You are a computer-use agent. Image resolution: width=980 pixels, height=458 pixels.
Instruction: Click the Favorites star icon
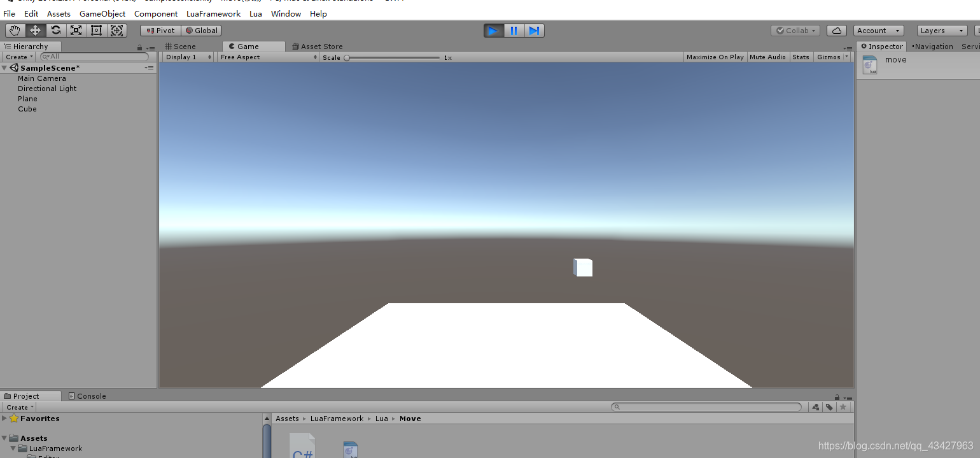pyautogui.click(x=14, y=419)
